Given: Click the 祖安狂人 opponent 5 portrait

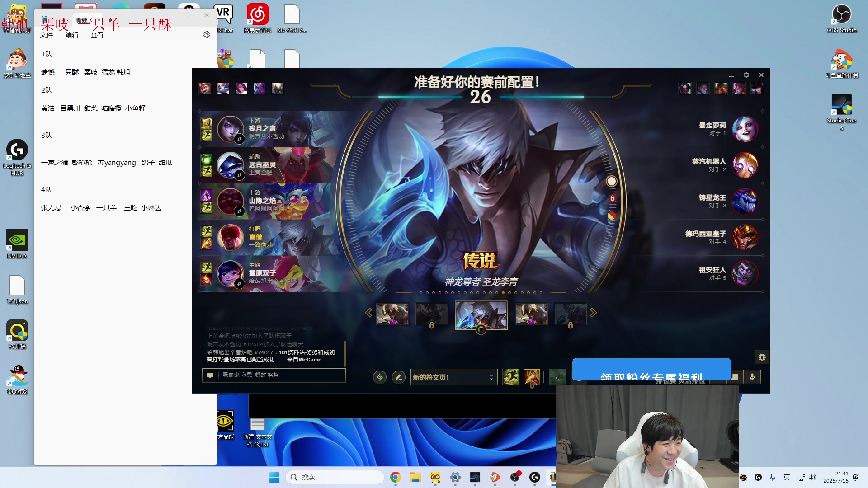Looking at the screenshot, I should pyautogui.click(x=745, y=274).
